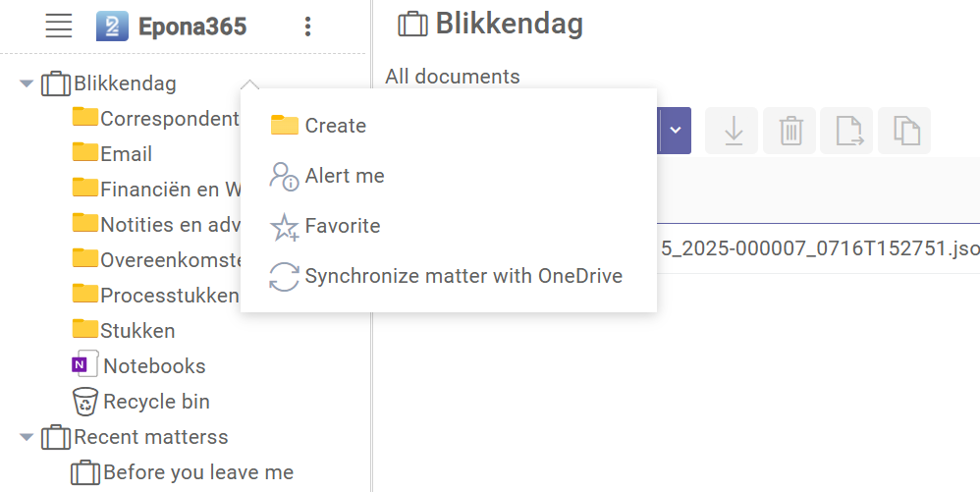
Task: Collapse the Recent matterss section
Action: 27,437
